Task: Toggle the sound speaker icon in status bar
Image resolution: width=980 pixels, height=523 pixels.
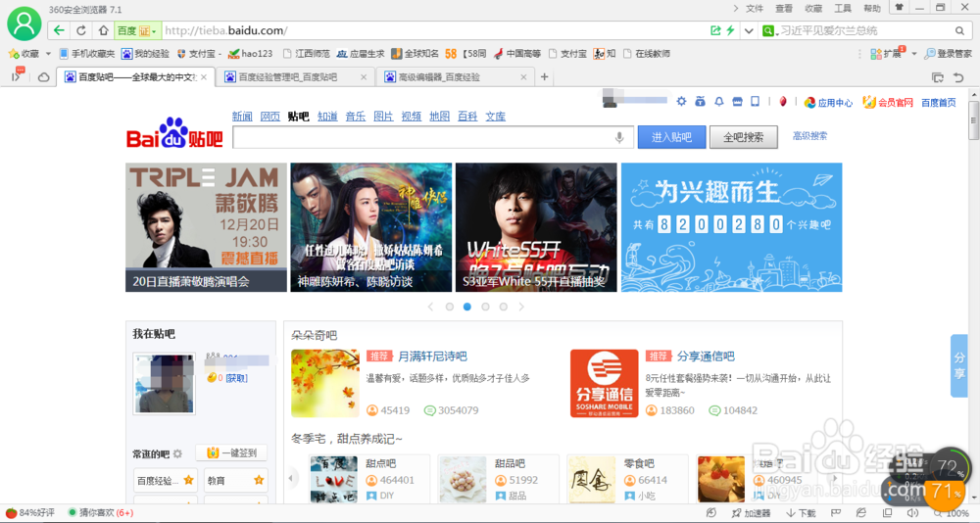Action: pyautogui.click(x=913, y=513)
